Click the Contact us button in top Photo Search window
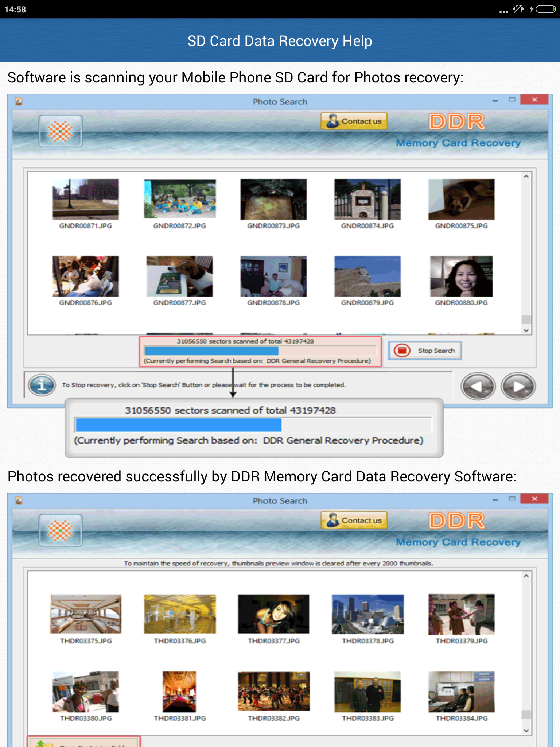The height and width of the screenshot is (747, 560). tap(354, 121)
